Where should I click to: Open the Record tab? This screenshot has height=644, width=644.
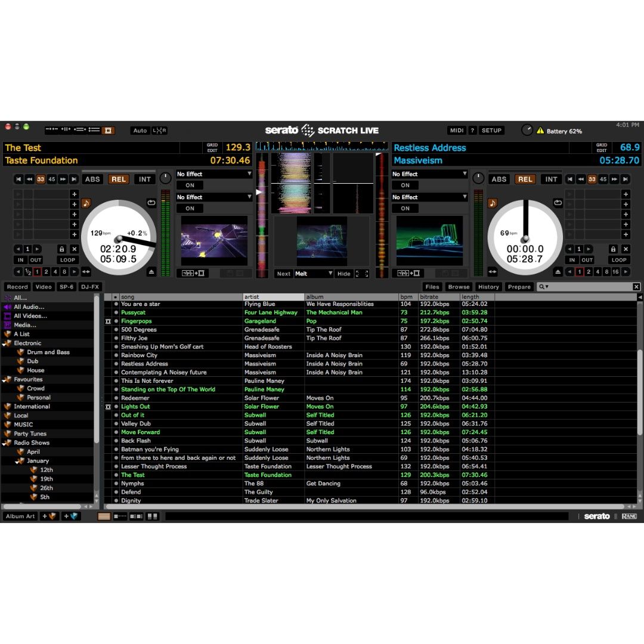click(x=17, y=287)
